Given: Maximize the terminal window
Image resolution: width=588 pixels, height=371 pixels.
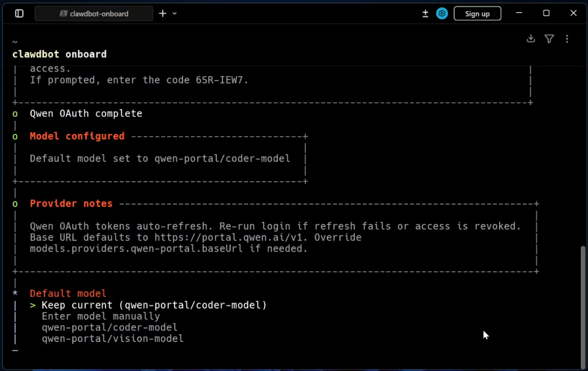Looking at the screenshot, I should [546, 14].
